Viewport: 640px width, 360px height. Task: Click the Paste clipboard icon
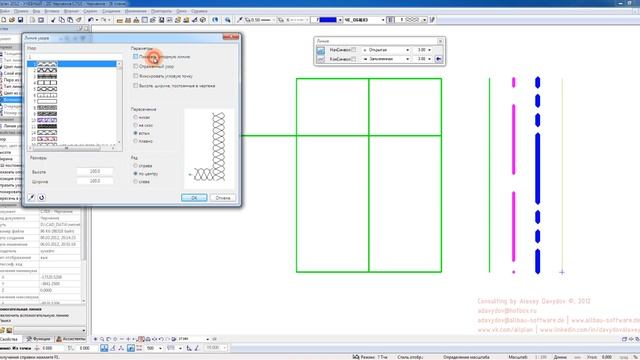[x=70, y=20]
